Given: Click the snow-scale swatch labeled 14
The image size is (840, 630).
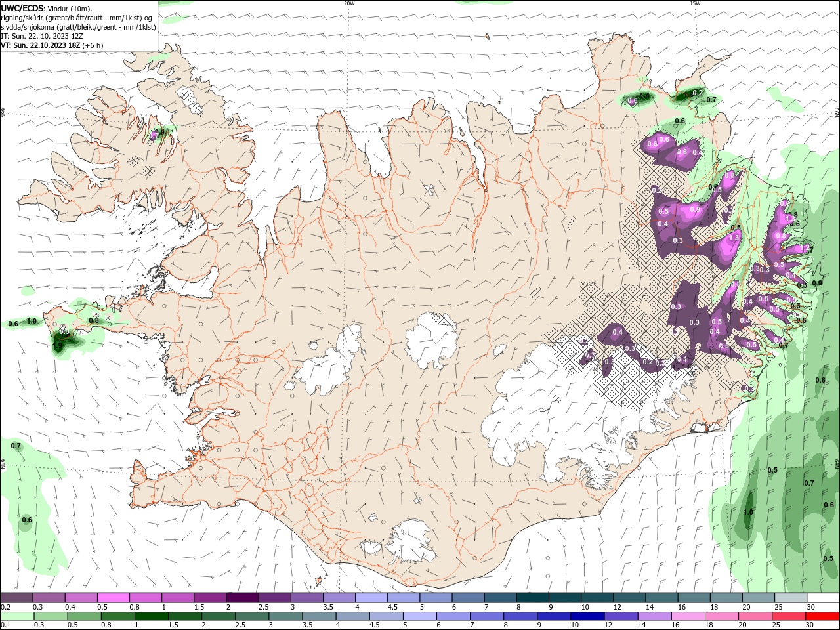Looking at the screenshot, I should point(662,598).
